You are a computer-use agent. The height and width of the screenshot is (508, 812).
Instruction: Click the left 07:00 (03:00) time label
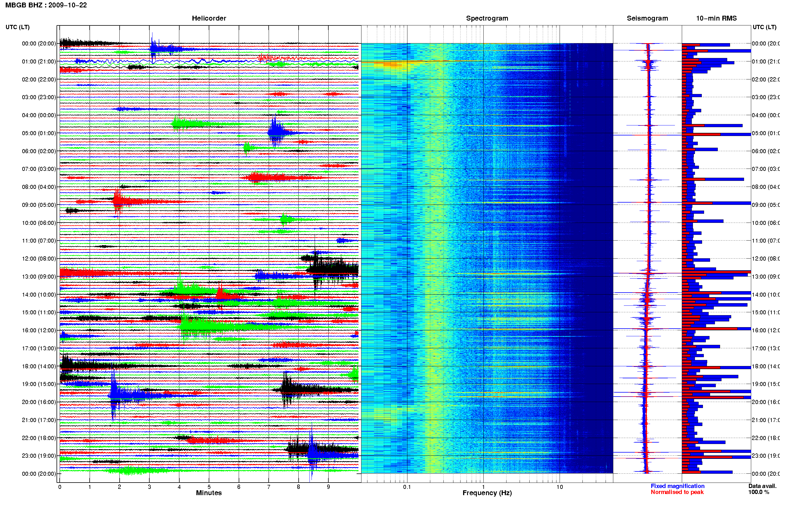39,169
